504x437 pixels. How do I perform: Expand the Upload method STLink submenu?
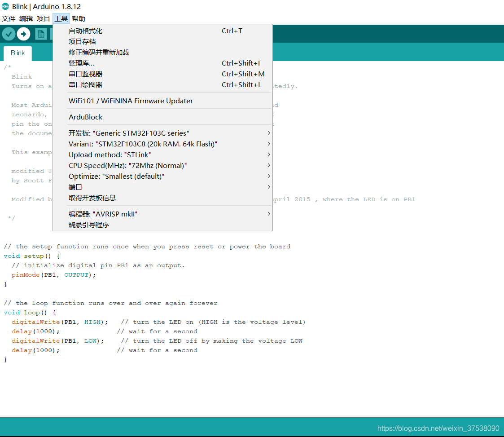(162, 154)
